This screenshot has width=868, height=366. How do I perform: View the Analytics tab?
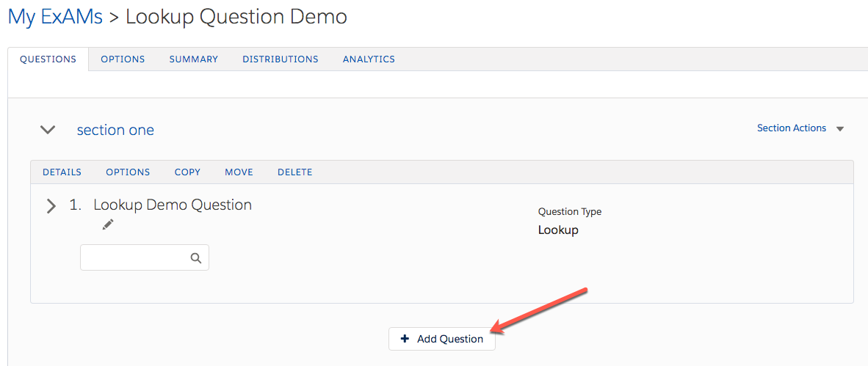tap(369, 59)
